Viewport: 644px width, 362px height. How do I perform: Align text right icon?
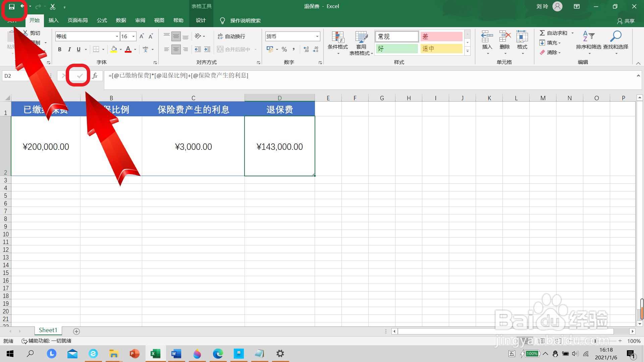click(185, 49)
